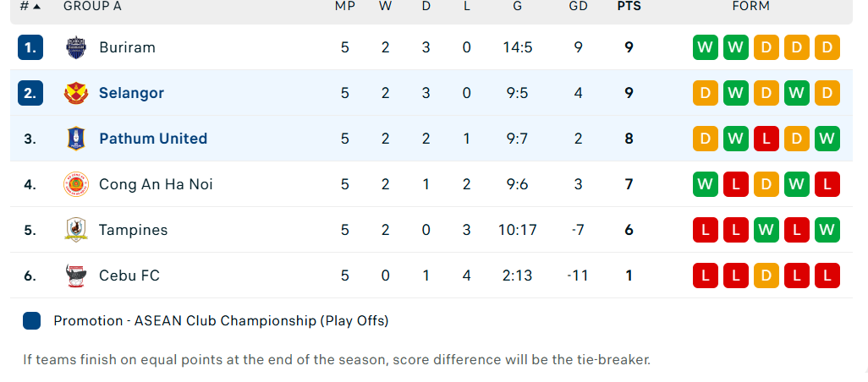Click the Buriram club crest icon

76,47
